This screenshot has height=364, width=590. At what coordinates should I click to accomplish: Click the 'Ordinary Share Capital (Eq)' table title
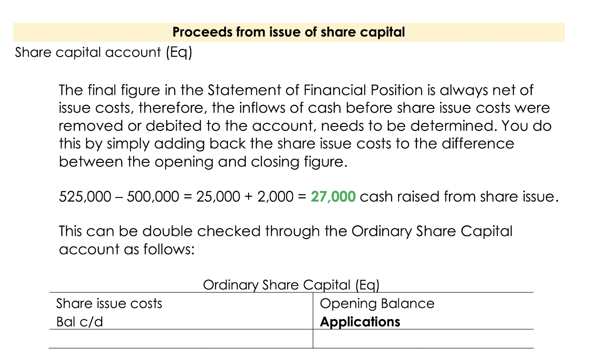[x=291, y=285]
